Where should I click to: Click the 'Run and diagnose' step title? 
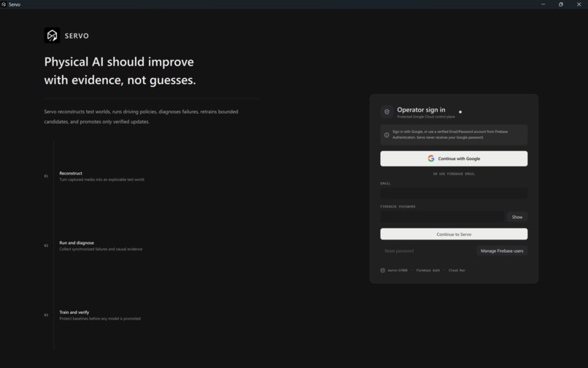(x=77, y=243)
